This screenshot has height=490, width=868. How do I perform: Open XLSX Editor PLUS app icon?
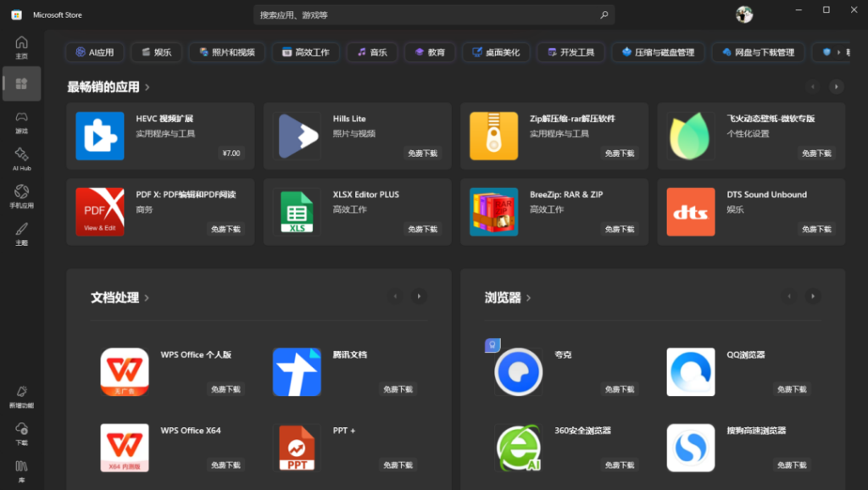pyautogui.click(x=297, y=211)
